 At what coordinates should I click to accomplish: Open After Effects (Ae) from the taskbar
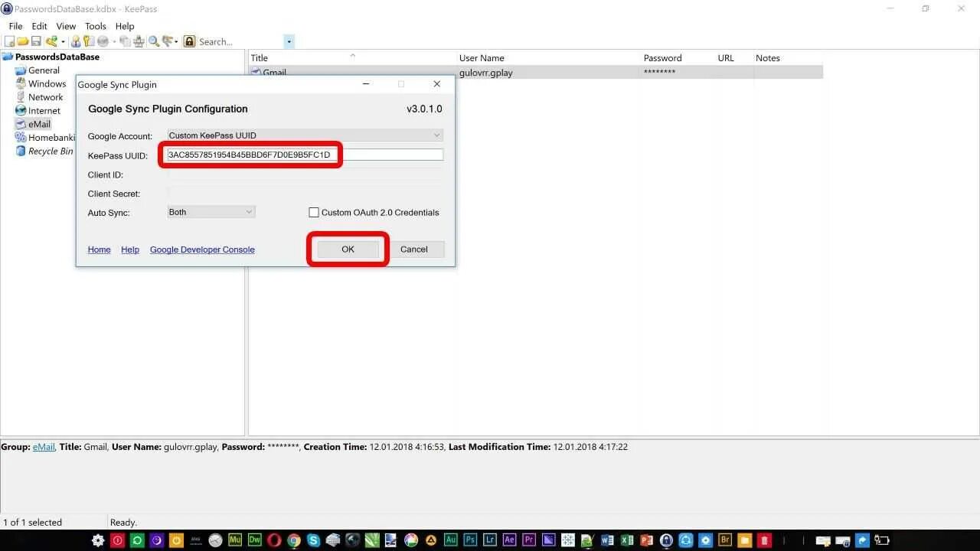click(509, 540)
